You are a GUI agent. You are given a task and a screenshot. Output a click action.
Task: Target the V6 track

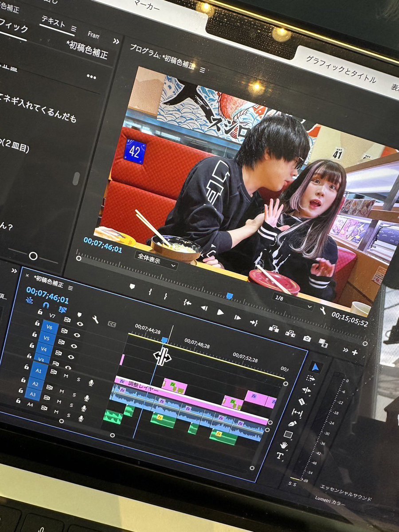point(49,327)
